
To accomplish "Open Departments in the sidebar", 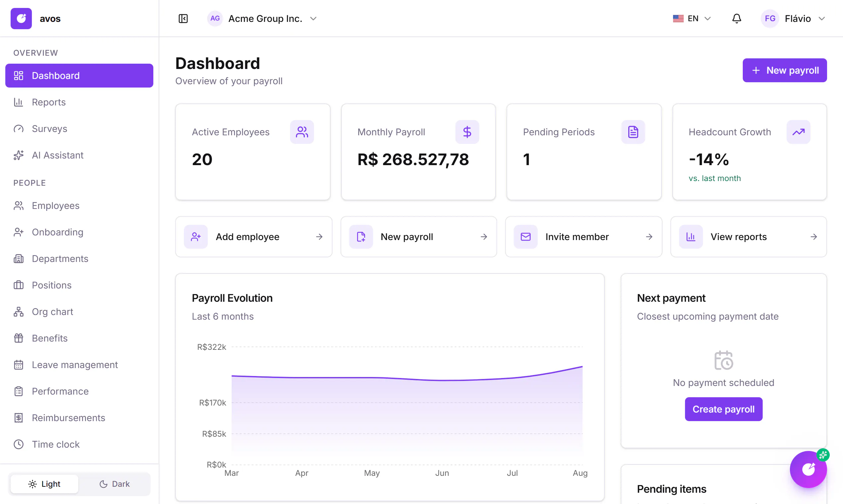I will pos(79,258).
